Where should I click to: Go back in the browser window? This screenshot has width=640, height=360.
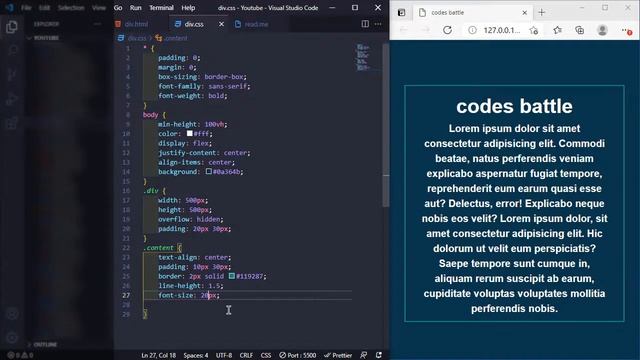(x=403, y=30)
